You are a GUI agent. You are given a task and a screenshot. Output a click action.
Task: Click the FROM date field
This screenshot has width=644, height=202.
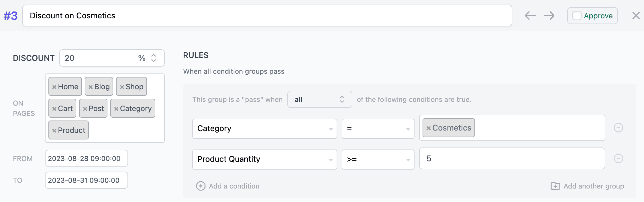86,158
